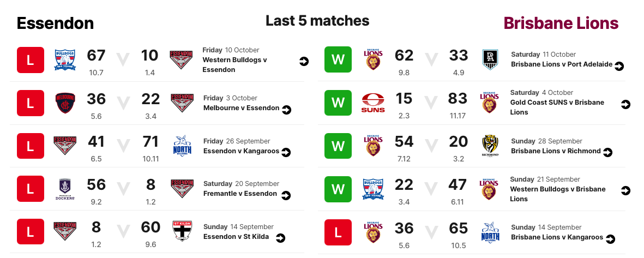Click Western Bulldogs logo in Brisbane Lions' list
The height and width of the screenshot is (258, 644).
[374, 189]
